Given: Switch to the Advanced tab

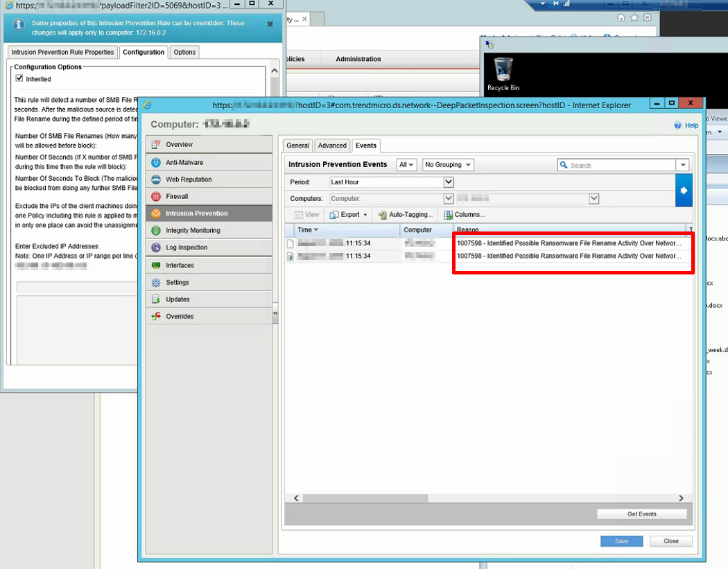Looking at the screenshot, I should coord(332,146).
